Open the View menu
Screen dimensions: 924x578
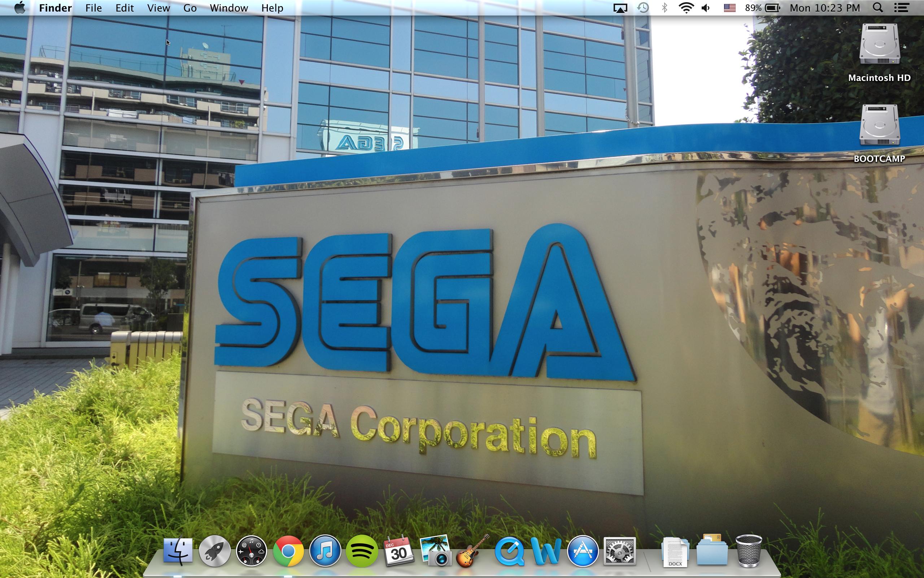point(158,8)
